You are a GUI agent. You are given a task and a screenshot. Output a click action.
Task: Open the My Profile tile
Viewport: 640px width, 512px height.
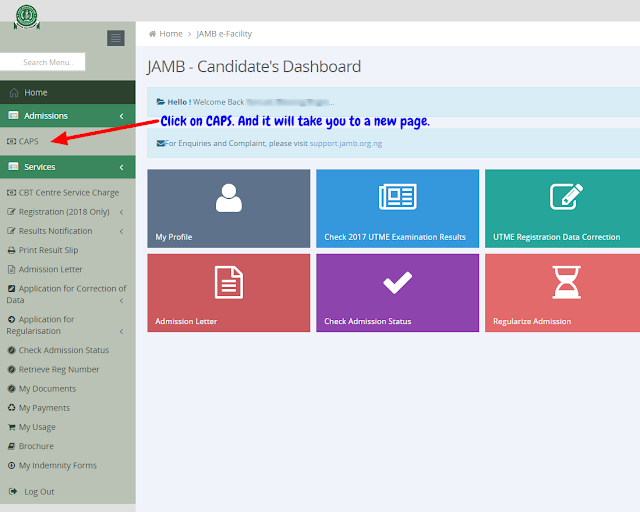click(x=228, y=208)
